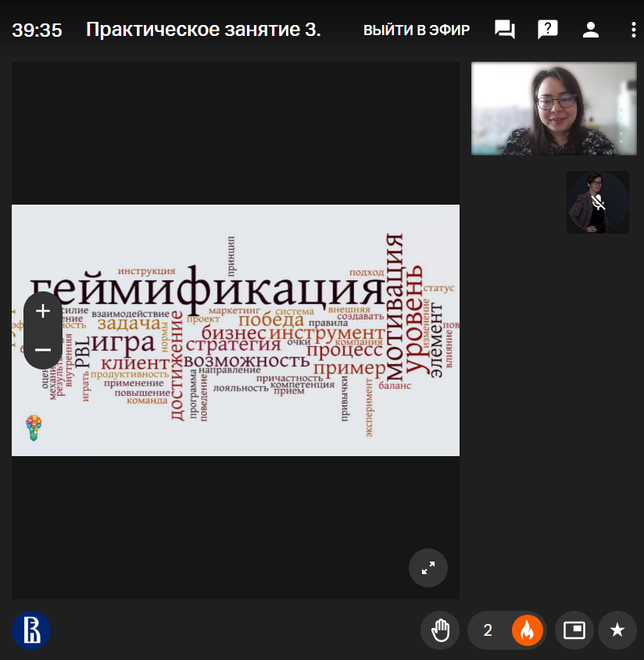Select the presenter's webcam video tile
644x660 pixels.
(x=553, y=109)
